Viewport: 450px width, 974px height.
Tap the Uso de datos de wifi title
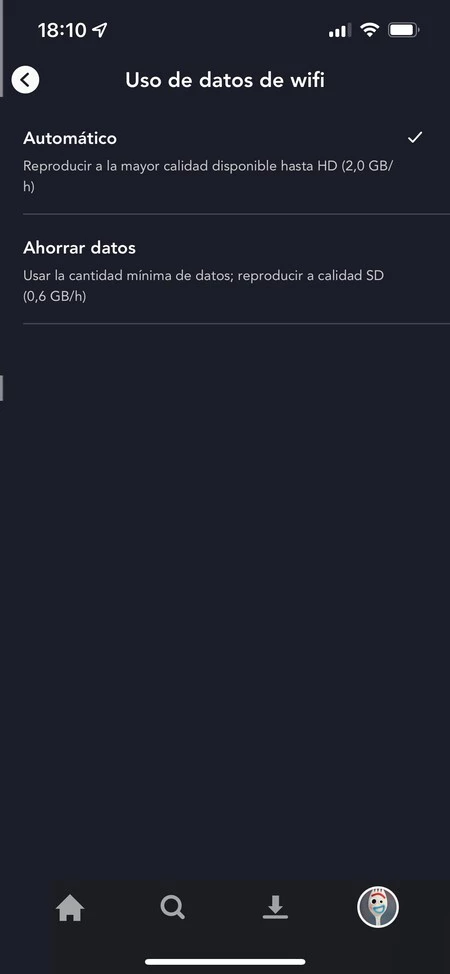pyautogui.click(x=225, y=80)
